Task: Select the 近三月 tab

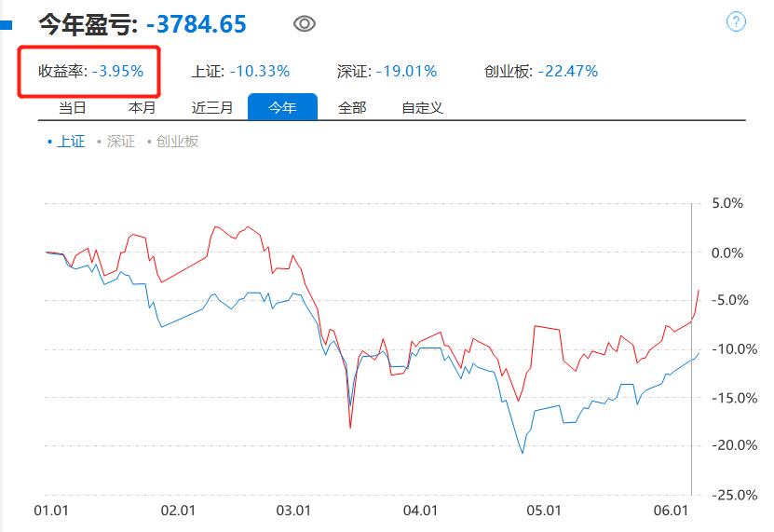Action: (x=212, y=107)
